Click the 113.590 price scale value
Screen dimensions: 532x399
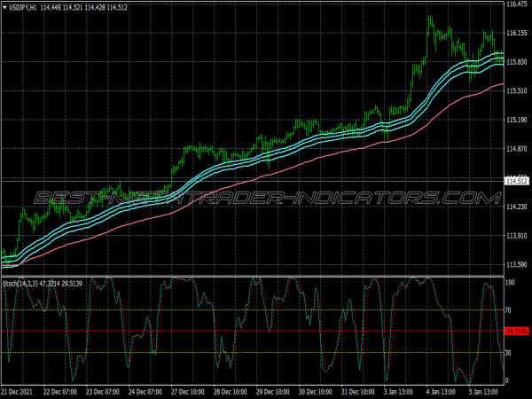(516, 264)
